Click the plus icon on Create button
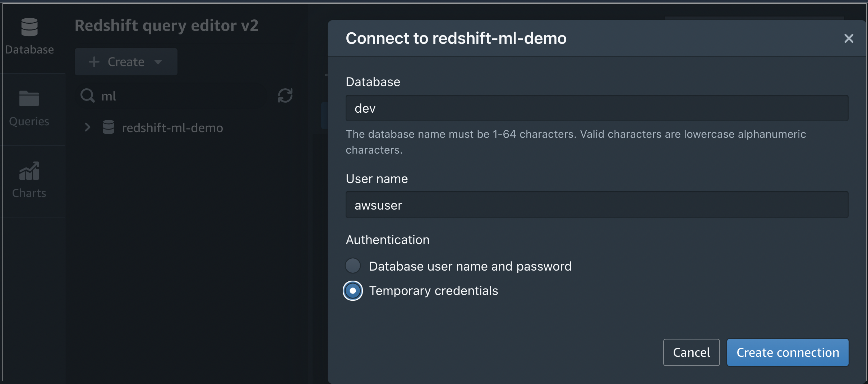Screen dimensions: 868x384 click(94, 61)
